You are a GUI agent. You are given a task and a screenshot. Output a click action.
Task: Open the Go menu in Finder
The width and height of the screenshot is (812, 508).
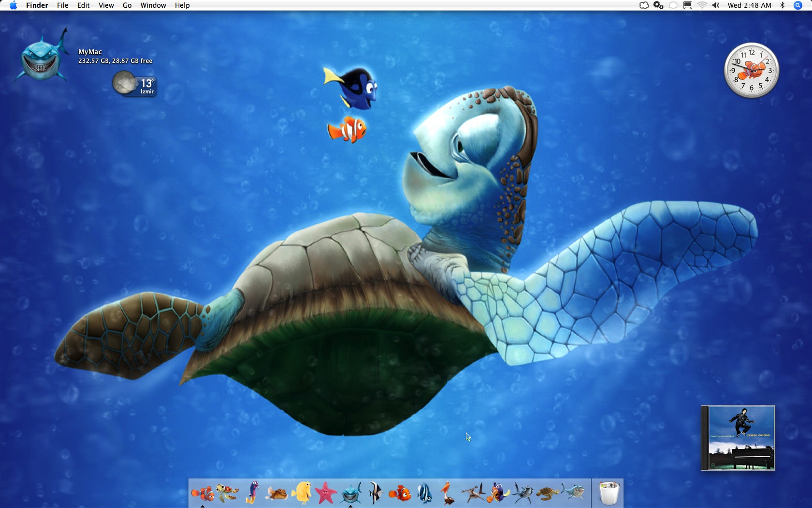click(126, 5)
